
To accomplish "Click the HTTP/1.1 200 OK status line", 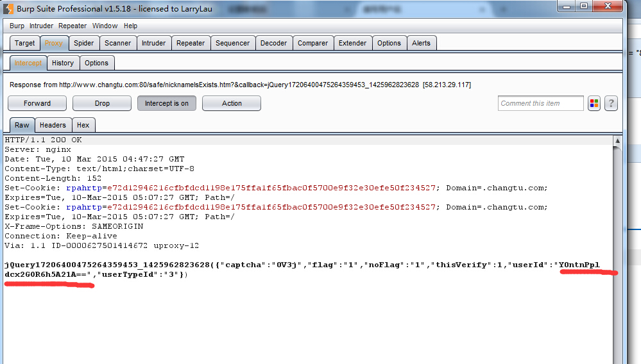I will (44, 140).
